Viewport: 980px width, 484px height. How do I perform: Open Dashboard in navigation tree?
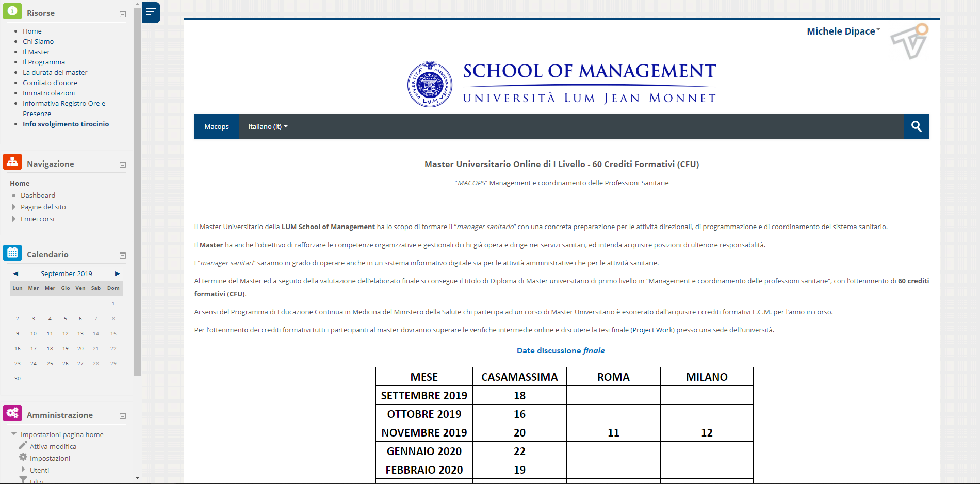point(38,195)
